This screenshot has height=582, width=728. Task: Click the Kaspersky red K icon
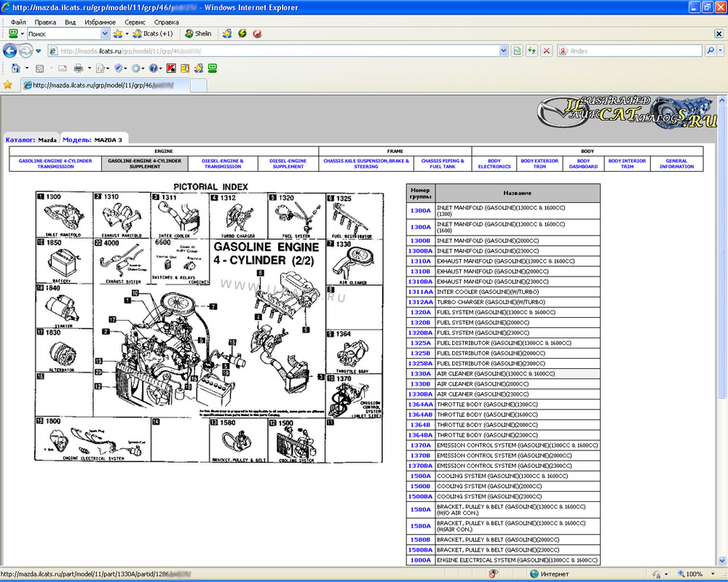coord(171,68)
